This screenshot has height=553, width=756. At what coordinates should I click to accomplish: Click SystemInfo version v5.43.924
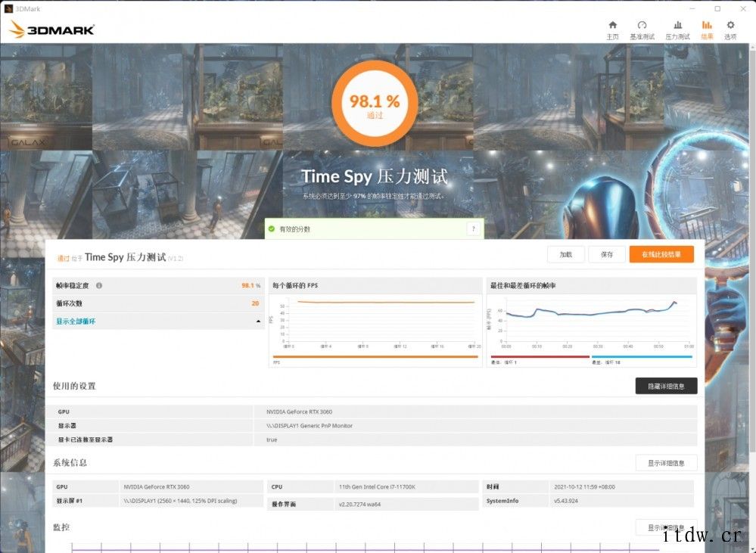pos(566,501)
